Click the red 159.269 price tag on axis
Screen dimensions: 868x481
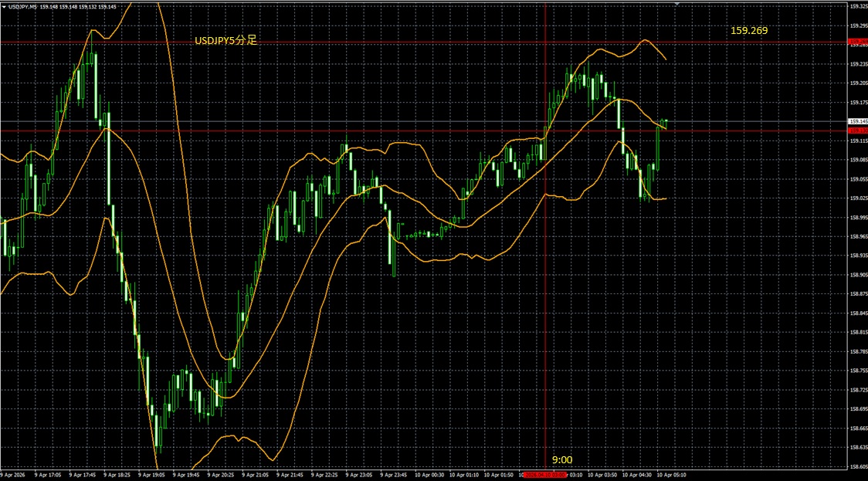(x=857, y=42)
